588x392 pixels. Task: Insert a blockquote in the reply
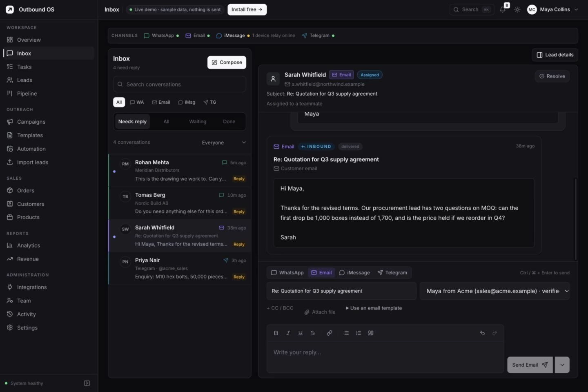[371, 333]
